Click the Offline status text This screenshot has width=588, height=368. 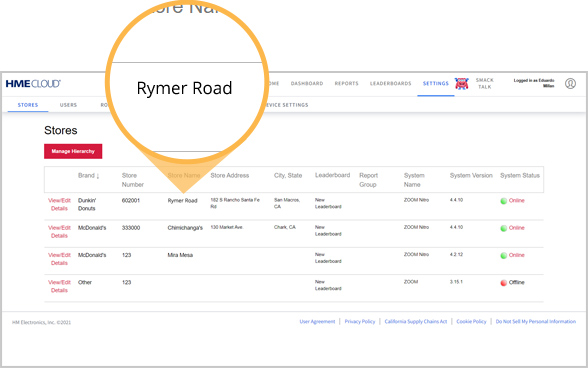click(x=516, y=282)
